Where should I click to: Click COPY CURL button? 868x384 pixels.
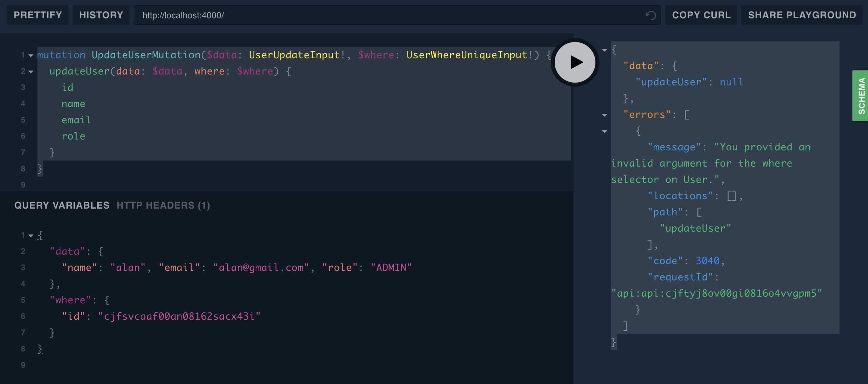tap(701, 15)
